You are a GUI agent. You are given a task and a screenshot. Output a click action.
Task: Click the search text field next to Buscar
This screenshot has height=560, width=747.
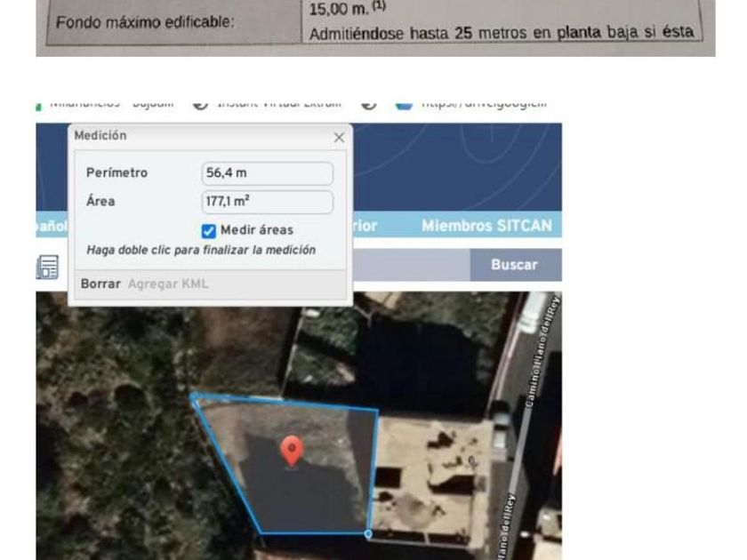[x=412, y=265]
